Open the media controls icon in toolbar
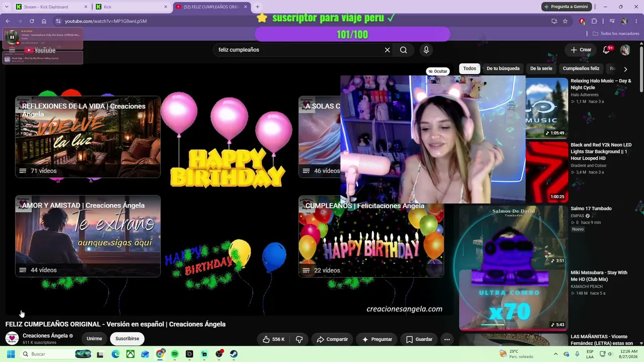Viewport: 644px width, 362px height. [x=612, y=21]
